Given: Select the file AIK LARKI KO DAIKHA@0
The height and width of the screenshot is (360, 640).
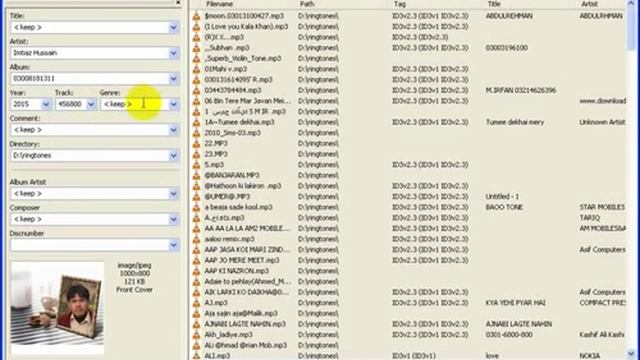Looking at the screenshot, I should tap(247, 292).
